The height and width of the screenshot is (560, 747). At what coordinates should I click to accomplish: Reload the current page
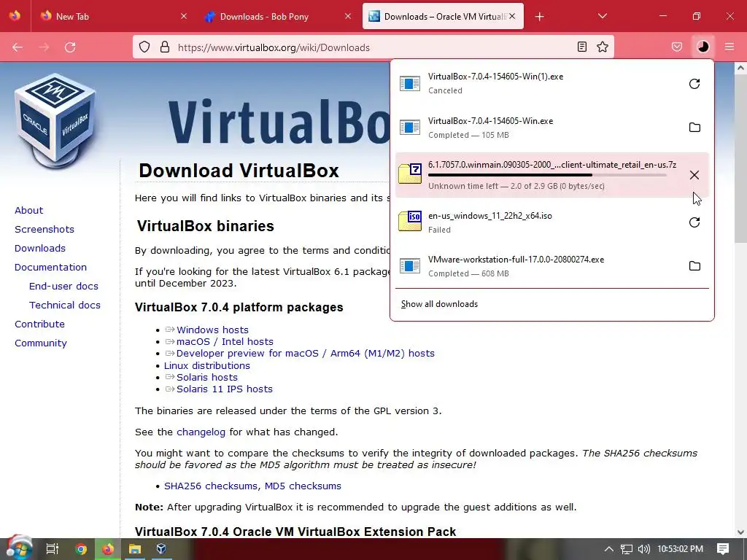70,47
